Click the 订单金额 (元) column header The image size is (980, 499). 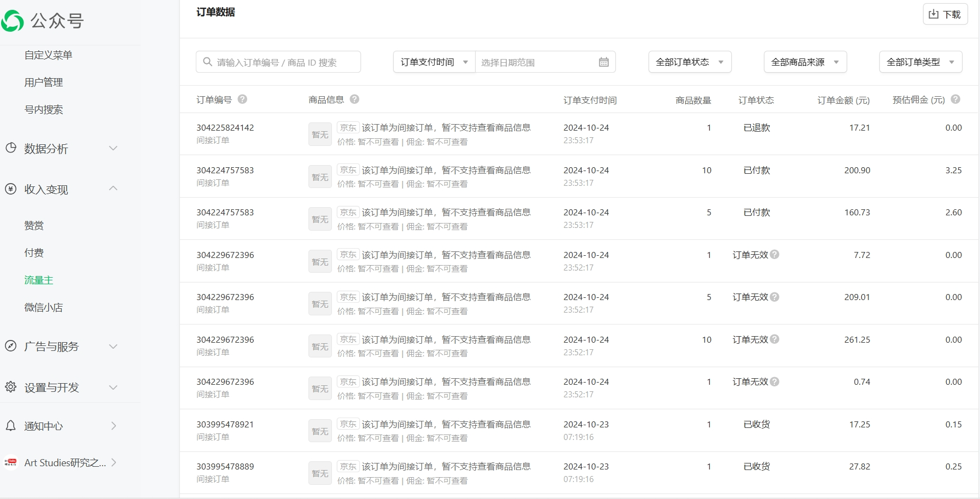[843, 100]
